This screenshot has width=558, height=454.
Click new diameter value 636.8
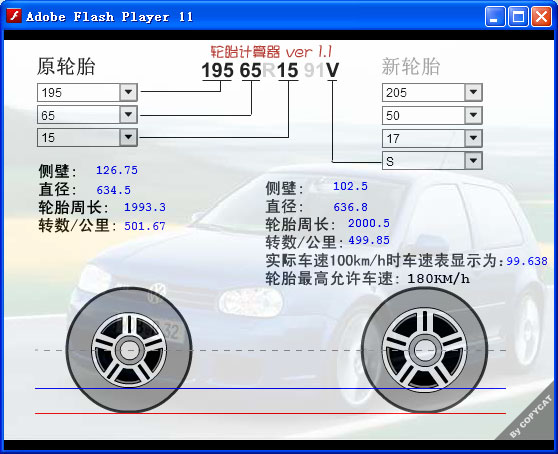[350, 207]
